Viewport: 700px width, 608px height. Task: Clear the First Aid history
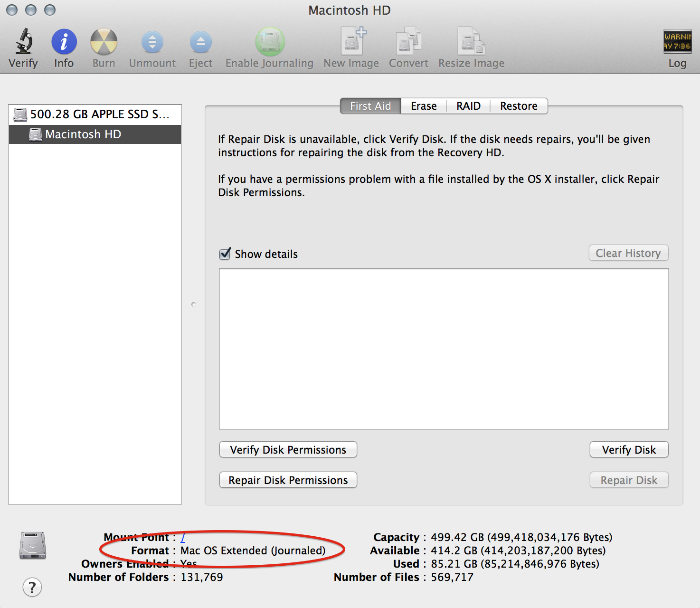[628, 253]
